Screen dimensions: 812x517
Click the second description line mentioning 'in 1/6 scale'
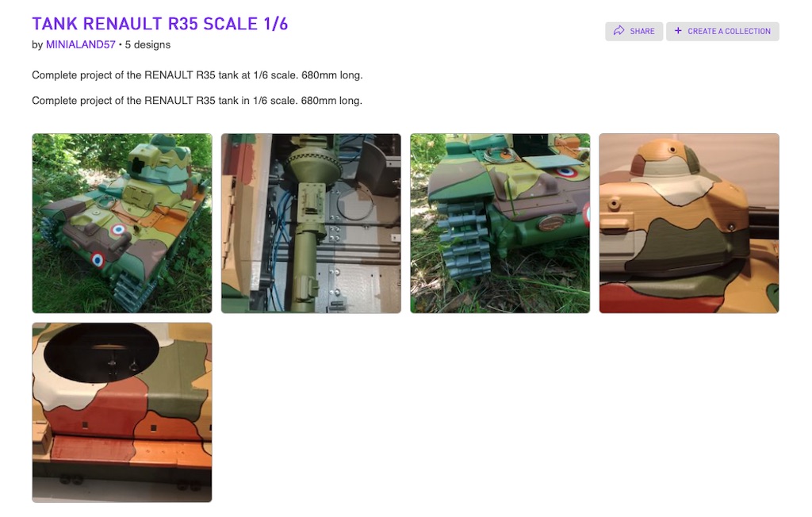(197, 101)
